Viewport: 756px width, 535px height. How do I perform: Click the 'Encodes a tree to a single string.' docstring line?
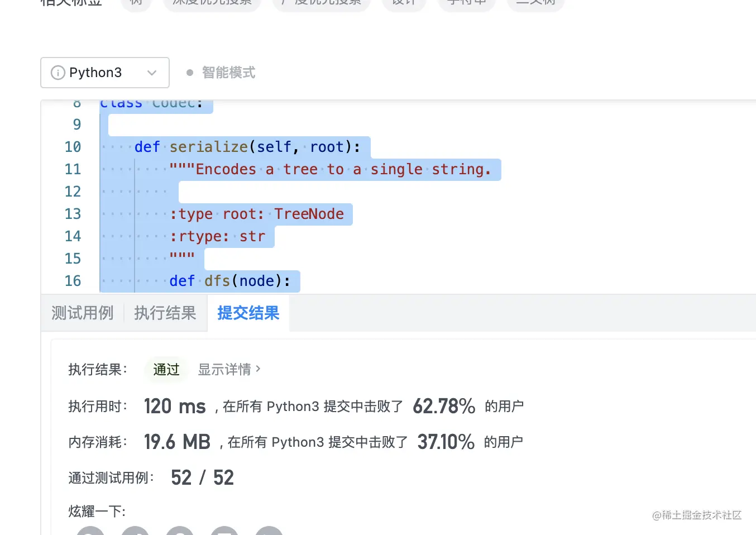[330, 169]
